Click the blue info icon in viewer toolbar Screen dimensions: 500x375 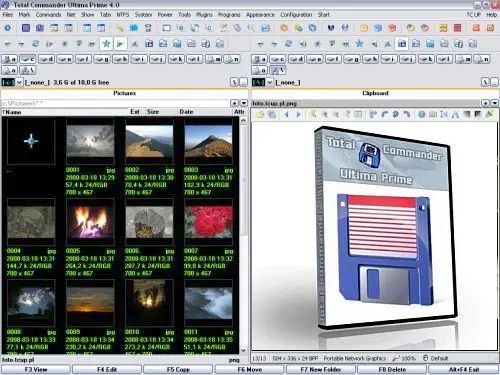[421, 115]
